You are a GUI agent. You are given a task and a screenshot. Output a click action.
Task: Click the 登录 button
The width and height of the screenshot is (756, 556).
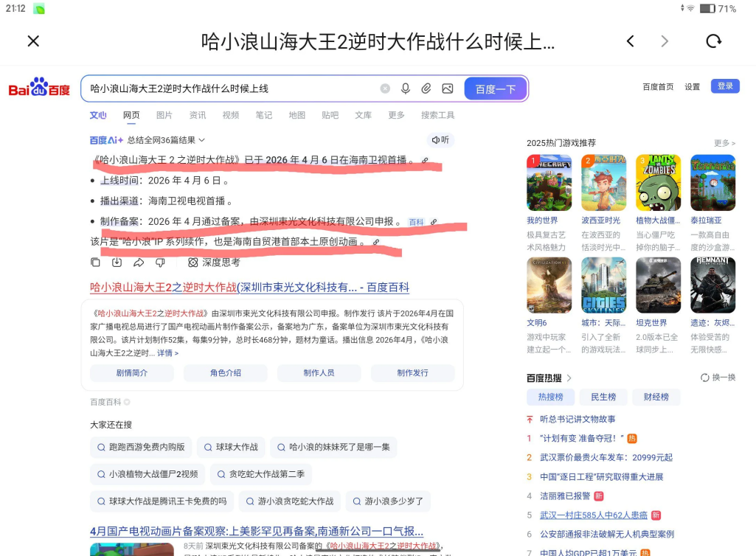click(x=725, y=86)
